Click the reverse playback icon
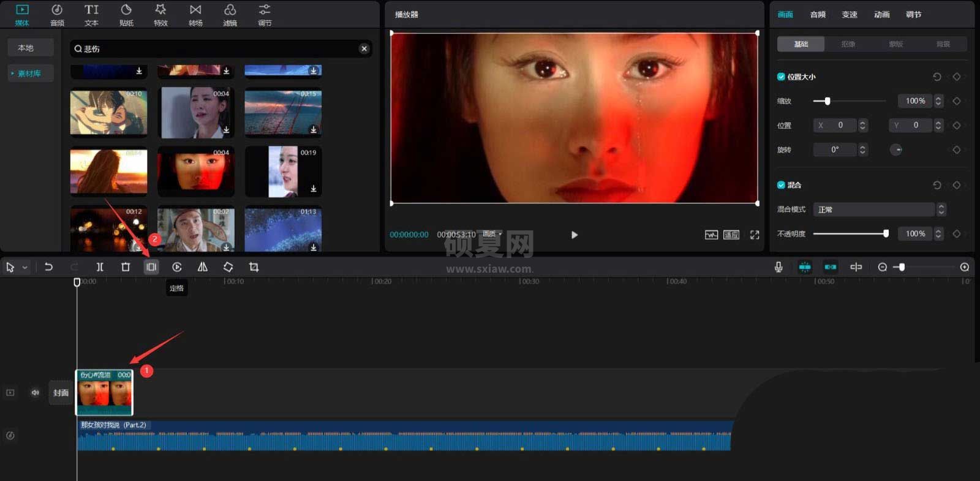Screen dimensions: 980x481 click(177, 267)
